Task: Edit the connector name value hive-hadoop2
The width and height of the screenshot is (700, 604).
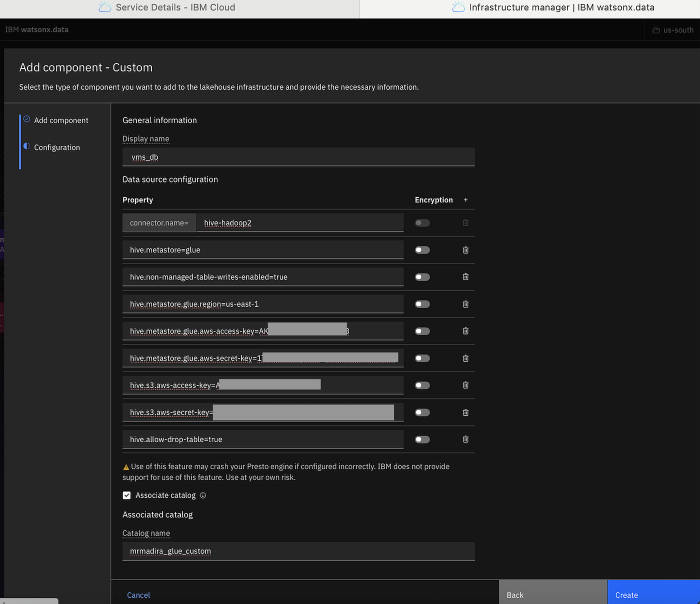Action: (300, 223)
